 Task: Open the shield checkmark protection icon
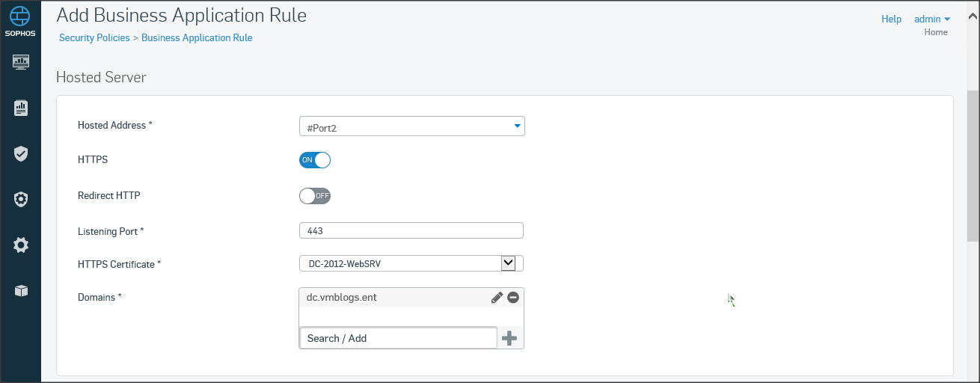pyautogui.click(x=21, y=154)
